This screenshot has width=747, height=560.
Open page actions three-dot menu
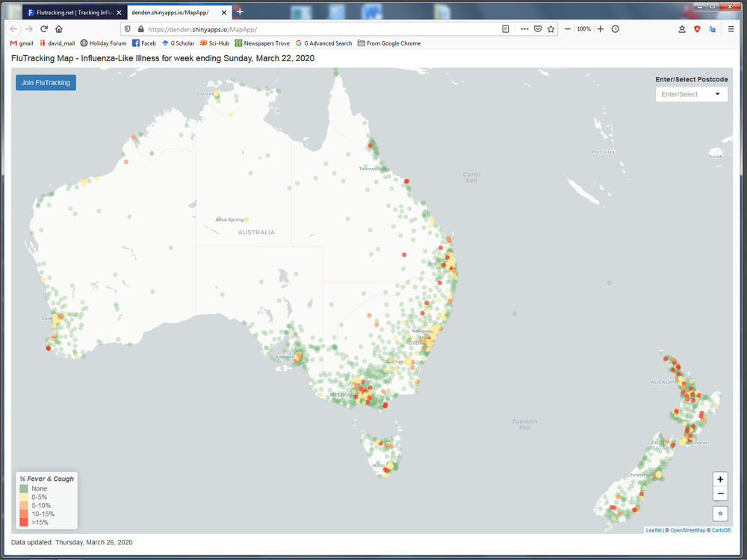click(x=524, y=28)
